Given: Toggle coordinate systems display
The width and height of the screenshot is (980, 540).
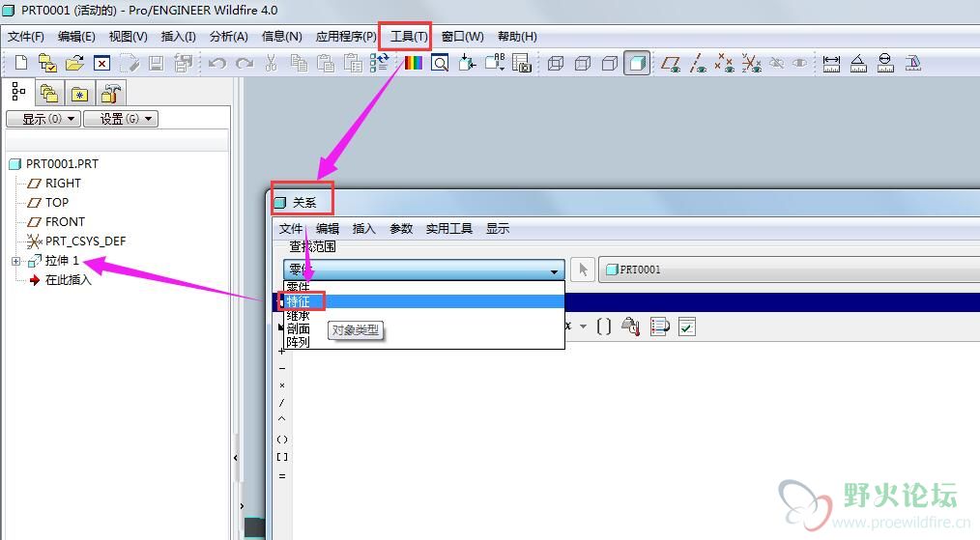Looking at the screenshot, I should tap(751, 63).
